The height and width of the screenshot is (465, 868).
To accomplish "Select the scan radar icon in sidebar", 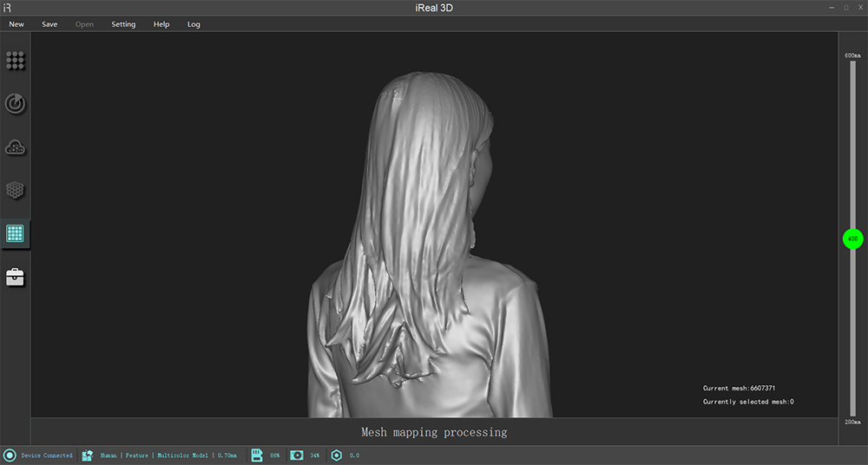I will click(16, 104).
